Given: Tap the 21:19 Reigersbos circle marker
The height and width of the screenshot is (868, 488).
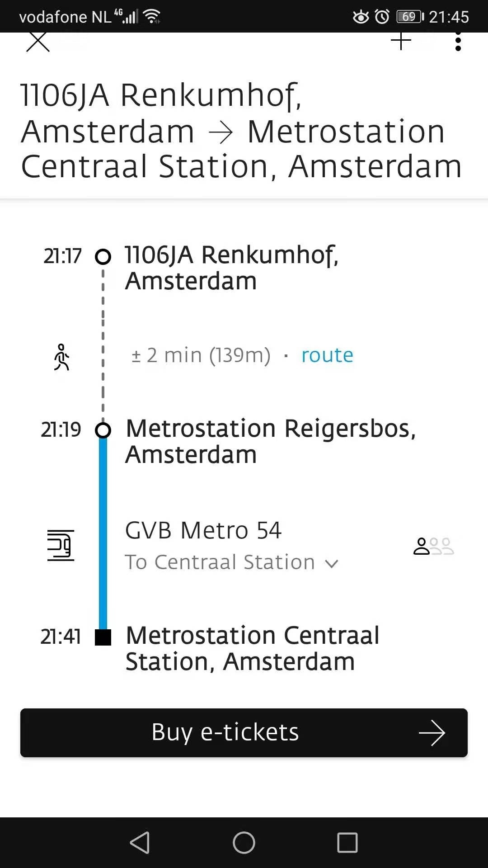Looking at the screenshot, I should coord(103,430).
